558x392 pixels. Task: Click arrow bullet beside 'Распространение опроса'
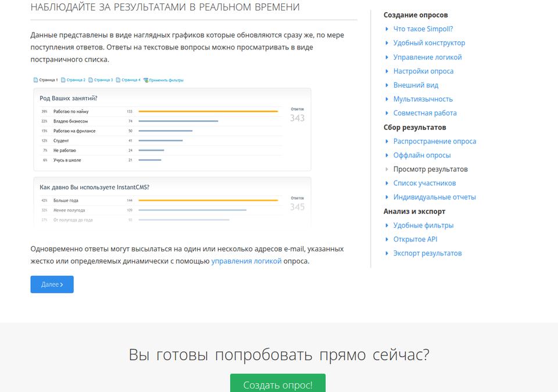pos(387,141)
